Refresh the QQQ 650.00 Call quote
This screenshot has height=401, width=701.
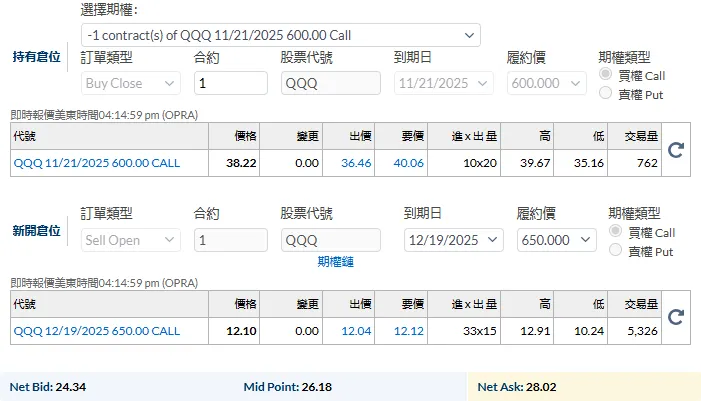[x=675, y=318]
